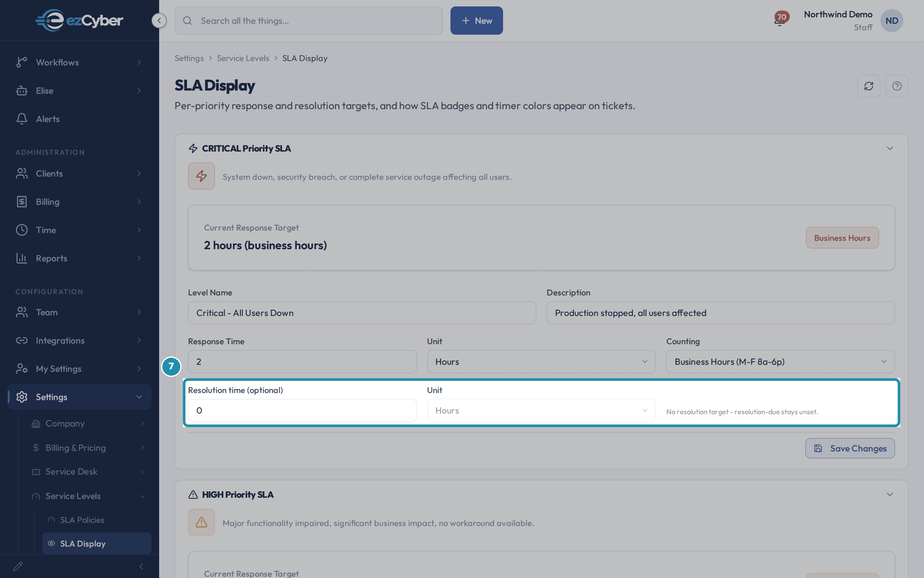Open the help question mark button

tap(897, 86)
